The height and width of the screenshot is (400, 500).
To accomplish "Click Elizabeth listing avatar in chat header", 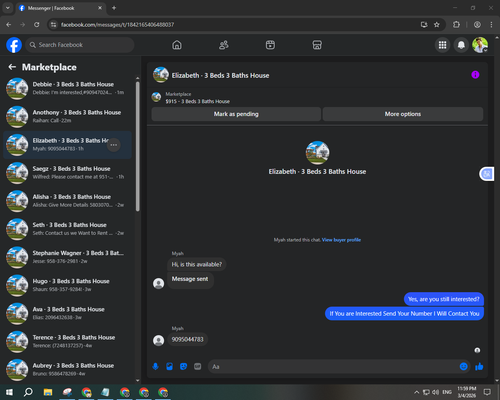I will pos(161,75).
